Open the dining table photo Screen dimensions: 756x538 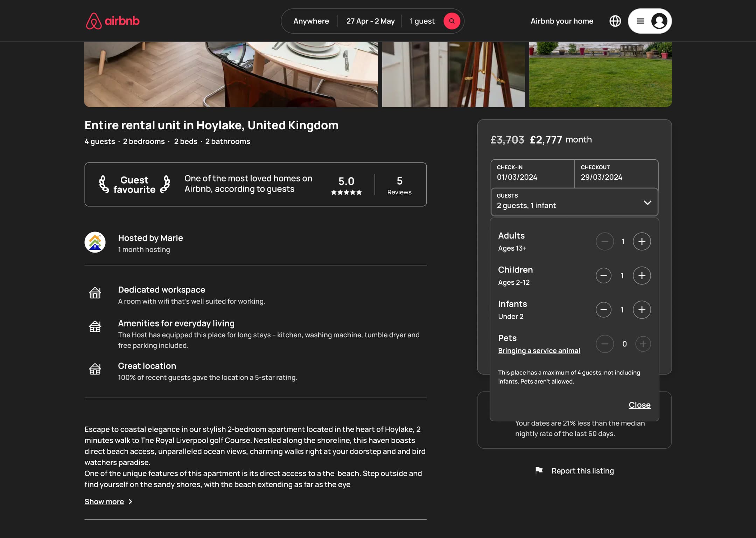click(x=231, y=75)
